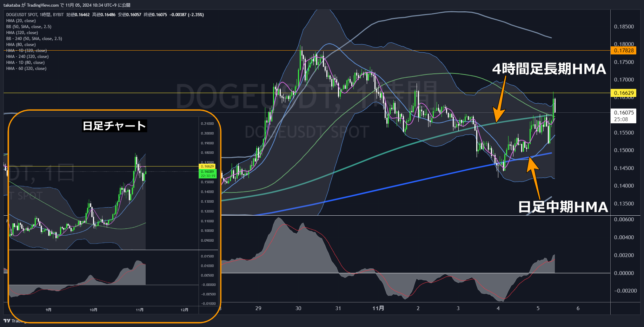Click 0.17500 on the price axis
Screen dimensions: 644x327
pyautogui.click(x=624, y=62)
